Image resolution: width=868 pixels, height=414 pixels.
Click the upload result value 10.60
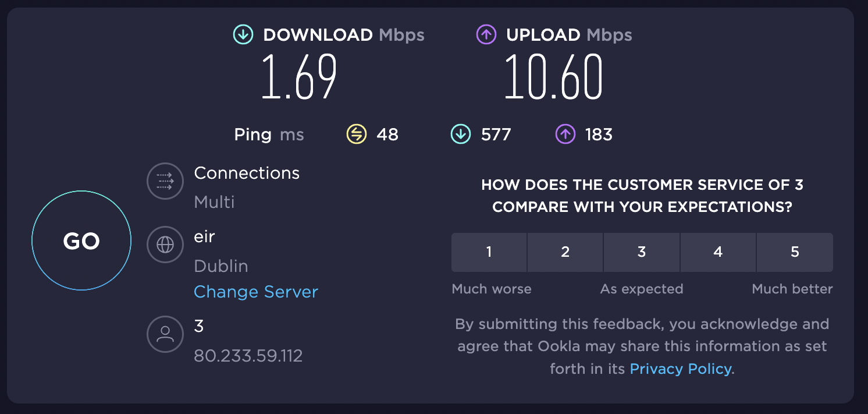pyautogui.click(x=553, y=76)
